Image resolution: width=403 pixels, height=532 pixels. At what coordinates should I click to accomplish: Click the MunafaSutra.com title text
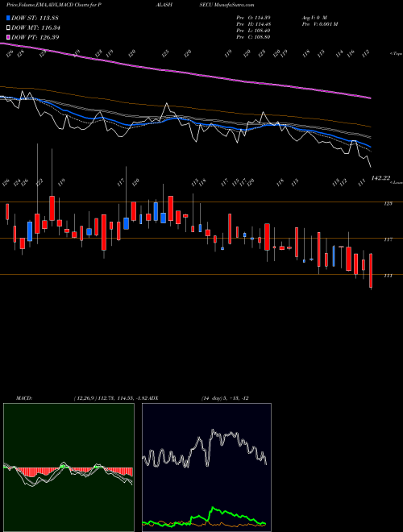coord(232,5)
